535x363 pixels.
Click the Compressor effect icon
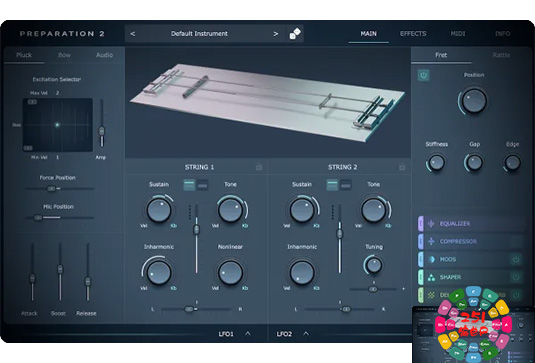click(431, 241)
